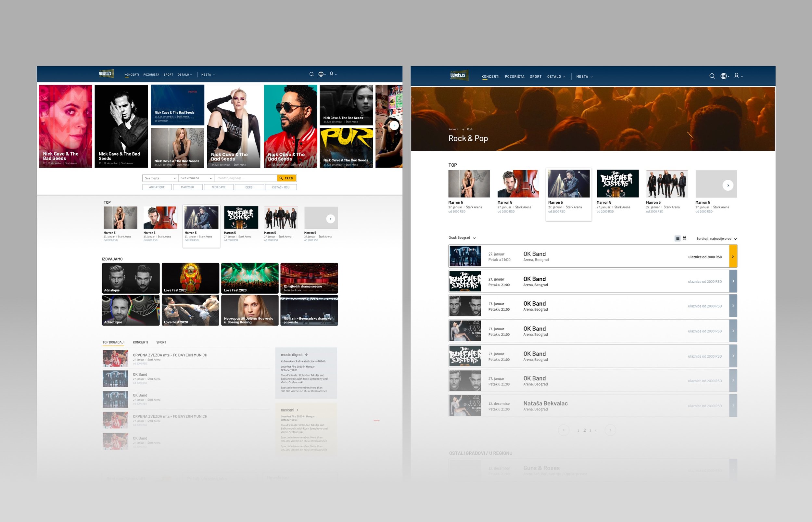812x522 pixels.
Task: Switch to KONCERTI tab below IZDVAJAMO
Action: coord(140,342)
